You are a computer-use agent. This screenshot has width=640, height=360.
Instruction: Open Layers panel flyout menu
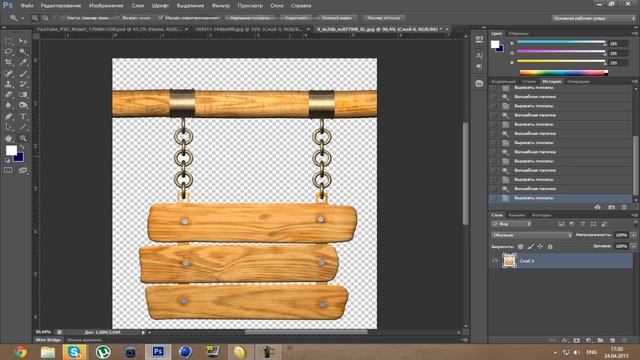[x=636, y=215]
